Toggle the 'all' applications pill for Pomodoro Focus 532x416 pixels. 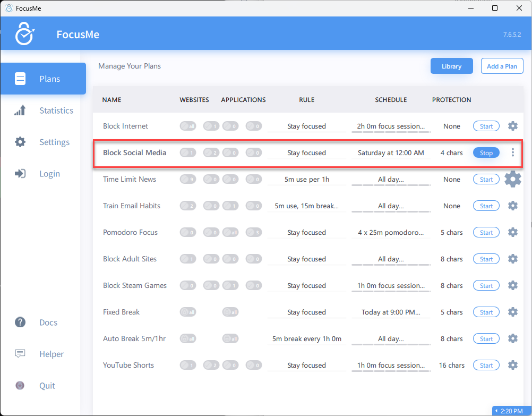pyautogui.click(x=230, y=232)
